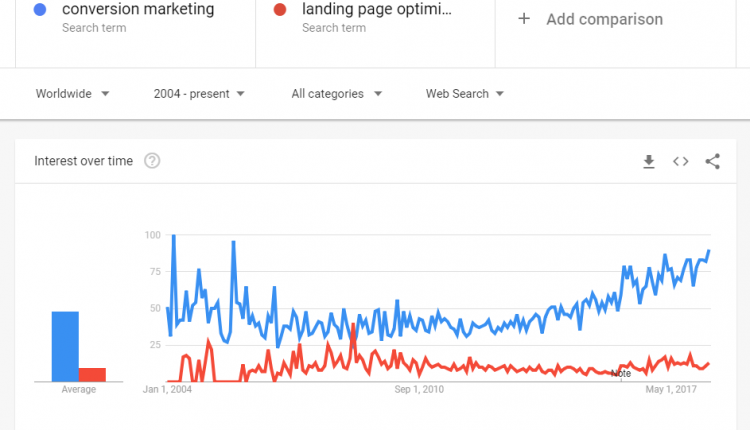The image size is (750, 430).
Task: Click the embed code icon
Action: pos(681,161)
